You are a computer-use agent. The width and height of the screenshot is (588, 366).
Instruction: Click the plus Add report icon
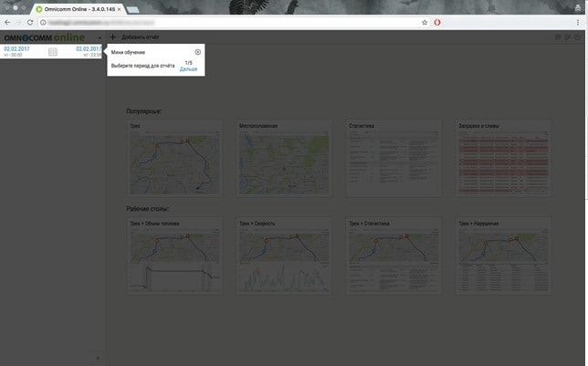pyautogui.click(x=112, y=37)
